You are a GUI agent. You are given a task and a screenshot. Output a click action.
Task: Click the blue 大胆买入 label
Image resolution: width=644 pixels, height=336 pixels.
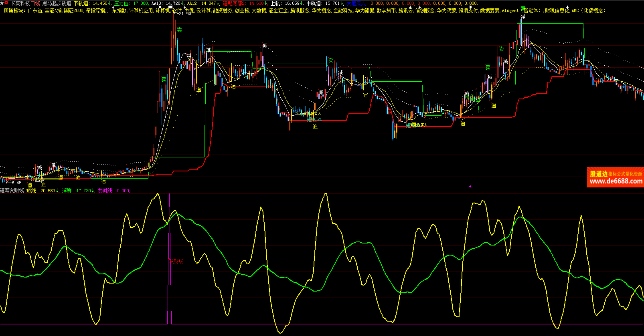[x=356, y=3]
